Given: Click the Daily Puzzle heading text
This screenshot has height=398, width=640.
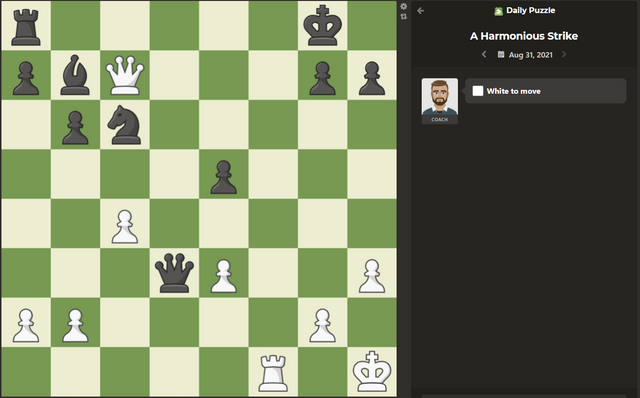Looking at the screenshot, I should (x=530, y=11).
